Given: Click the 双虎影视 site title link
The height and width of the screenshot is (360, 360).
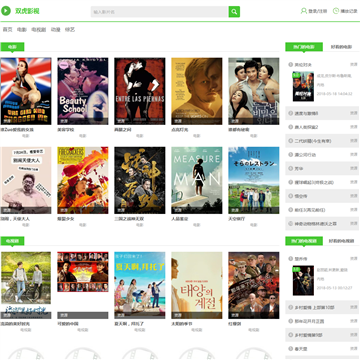Looking at the screenshot, I should 27,11.
